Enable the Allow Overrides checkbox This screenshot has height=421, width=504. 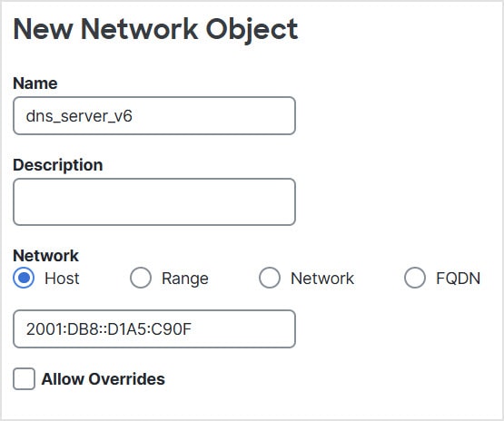pyautogui.click(x=25, y=379)
